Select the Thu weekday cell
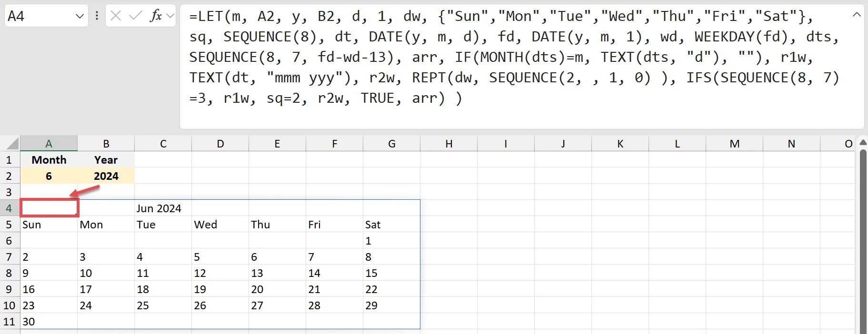Image resolution: width=868 pixels, height=334 pixels. (x=277, y=225)
